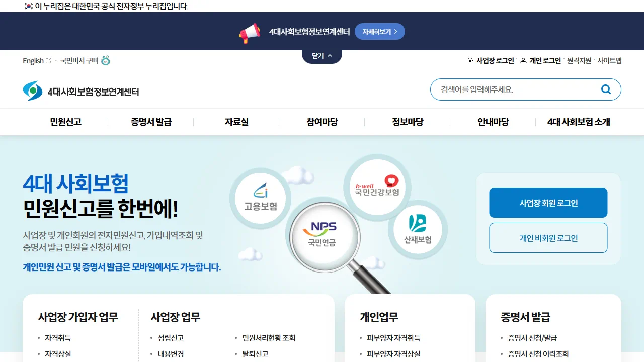Click the 산재보험 circle logo
Image resolution: width=644 pixels, height=362 pixels.
coord(418,229)
